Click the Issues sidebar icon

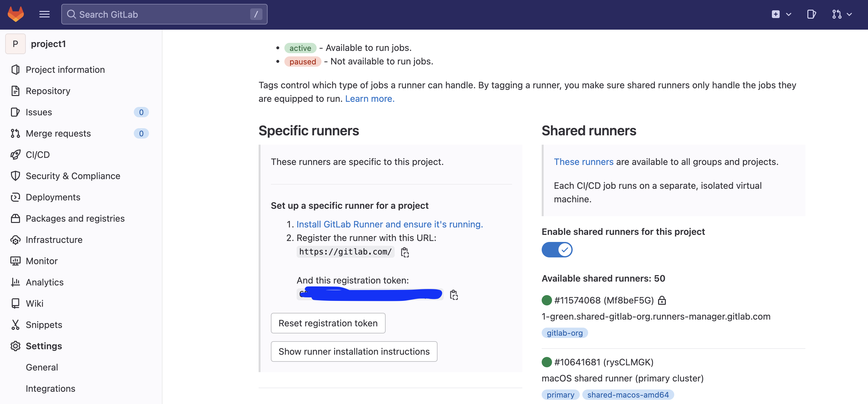pos(15,112)
